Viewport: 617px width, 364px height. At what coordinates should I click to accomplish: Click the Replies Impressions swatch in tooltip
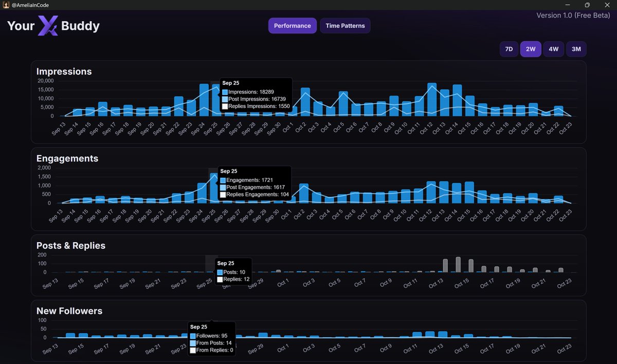(x=225, y=106)
